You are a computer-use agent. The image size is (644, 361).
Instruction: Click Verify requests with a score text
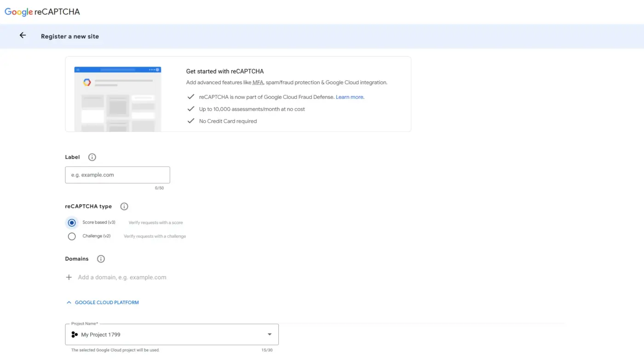[x=156, y=223]
